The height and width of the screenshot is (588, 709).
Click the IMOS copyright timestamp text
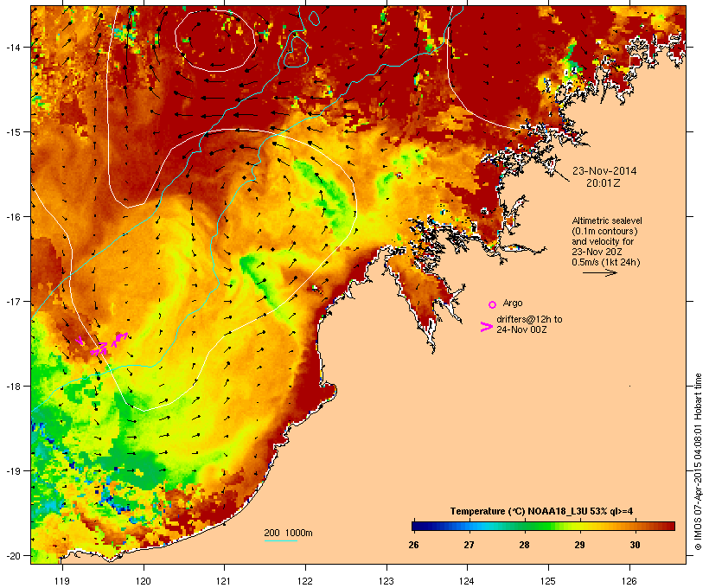point(698,463)
